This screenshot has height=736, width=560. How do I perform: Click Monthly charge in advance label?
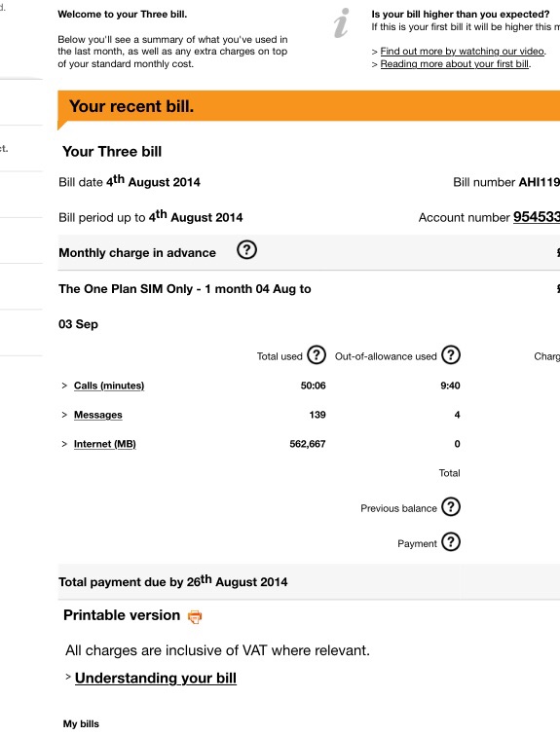point(137,252)
